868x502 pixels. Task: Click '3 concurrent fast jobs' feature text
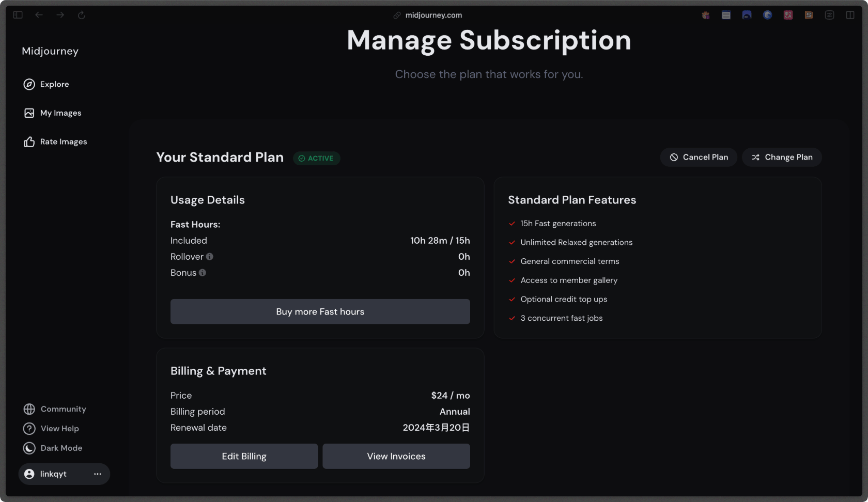pyautogui.click(x=562, y=318)
